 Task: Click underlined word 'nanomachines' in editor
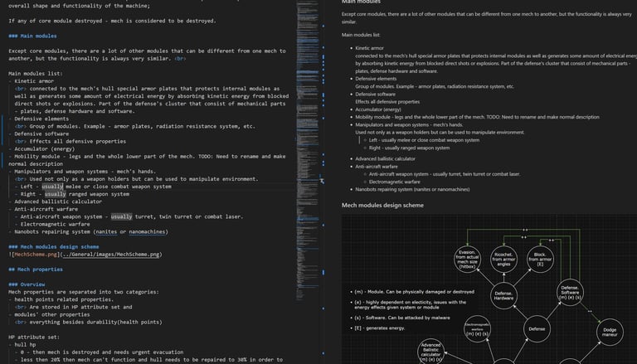[x=147, y=231]
